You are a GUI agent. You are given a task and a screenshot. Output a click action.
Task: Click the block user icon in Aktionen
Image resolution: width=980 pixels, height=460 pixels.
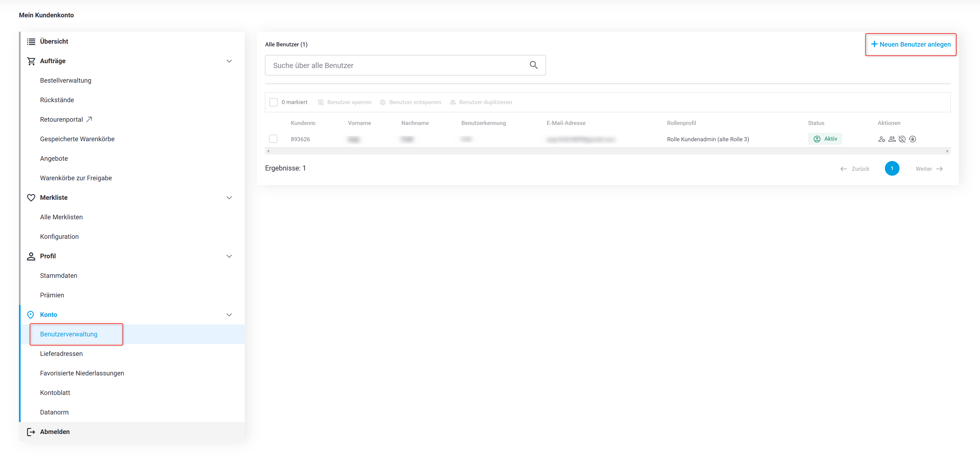coord(902,139)
